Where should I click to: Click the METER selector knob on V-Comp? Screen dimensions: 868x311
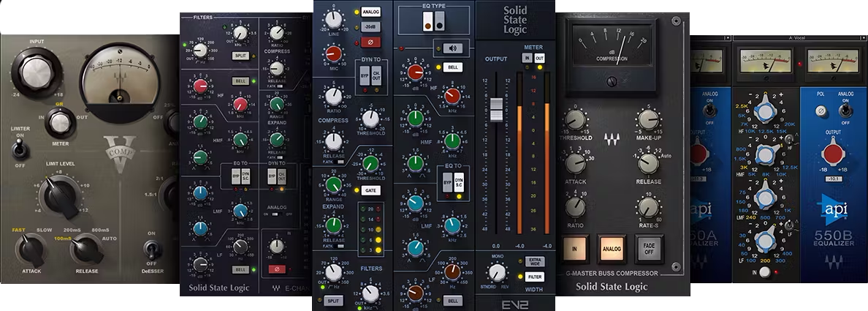[x=60, y=124]
